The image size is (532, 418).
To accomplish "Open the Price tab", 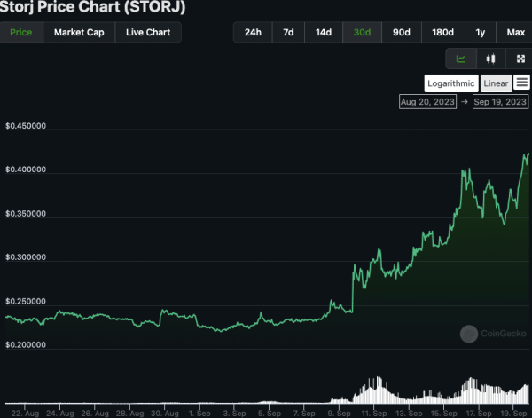I will pos(21,33).
